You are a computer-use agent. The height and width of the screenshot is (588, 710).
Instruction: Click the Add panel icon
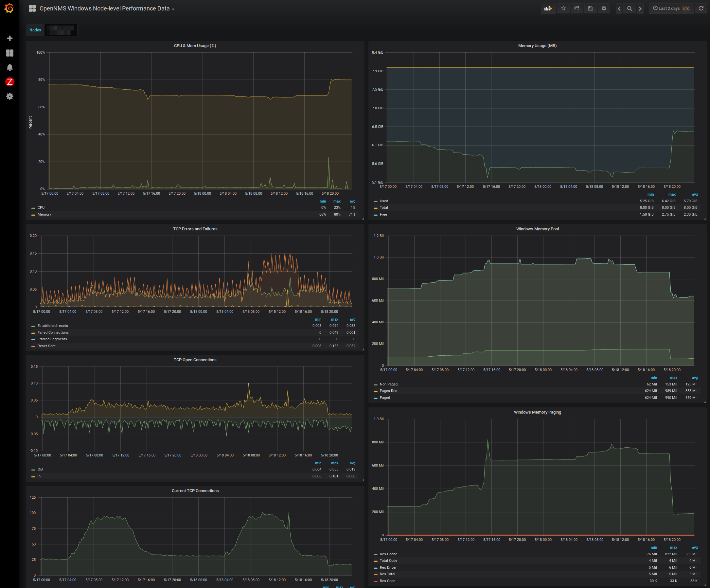(x=548, y=9)
